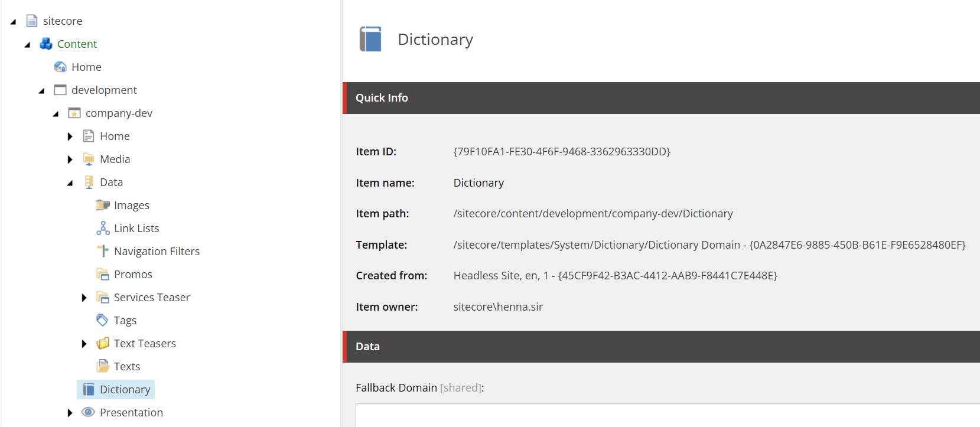
Task: Click the Home page icon under company-dev
Action: [89, 136]
